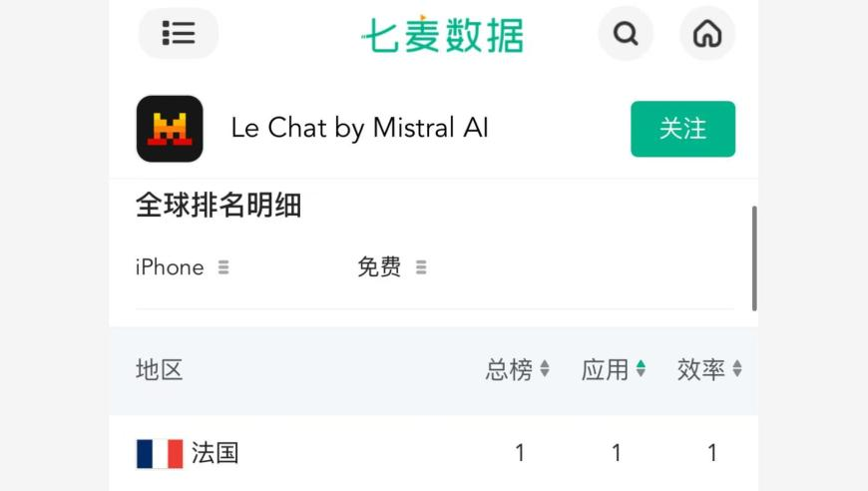Toggle 效率 column sort arrows
This screenshot has height=491, width=868.
(x=737, y=368)
